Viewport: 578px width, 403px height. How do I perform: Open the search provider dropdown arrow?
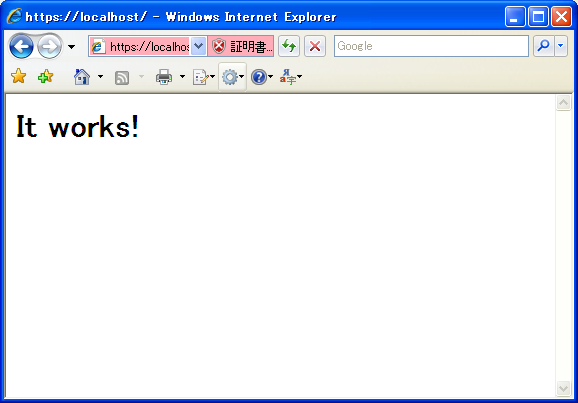(561, 46)
